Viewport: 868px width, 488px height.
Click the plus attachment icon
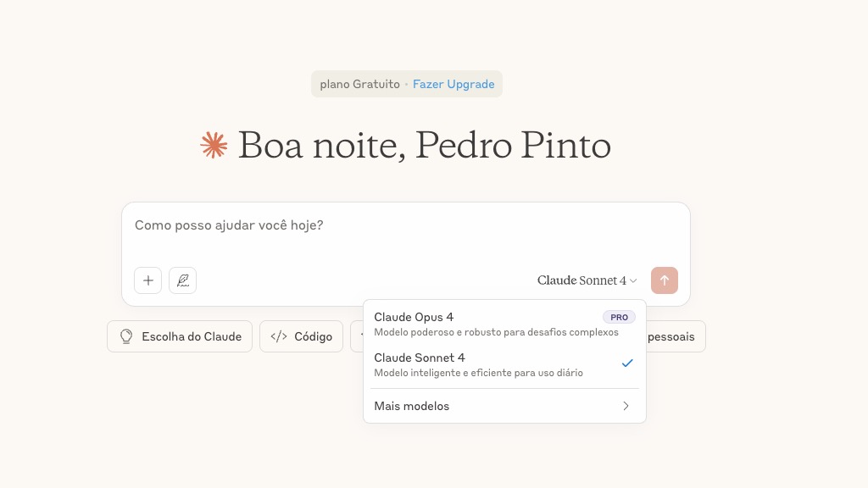(147, 280)
